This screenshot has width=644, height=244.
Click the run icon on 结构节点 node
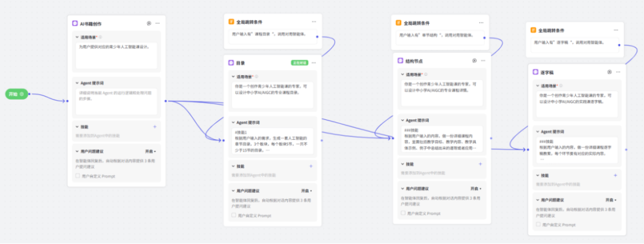(474, 61)
